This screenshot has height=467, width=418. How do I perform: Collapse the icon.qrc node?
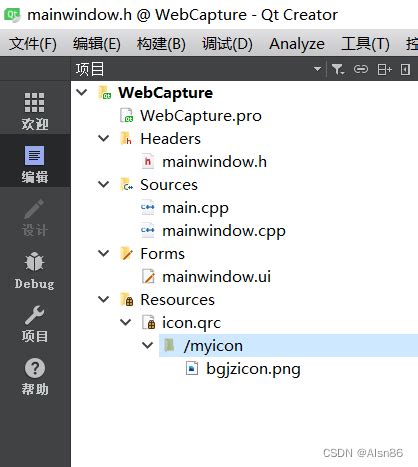click(126, 322)
